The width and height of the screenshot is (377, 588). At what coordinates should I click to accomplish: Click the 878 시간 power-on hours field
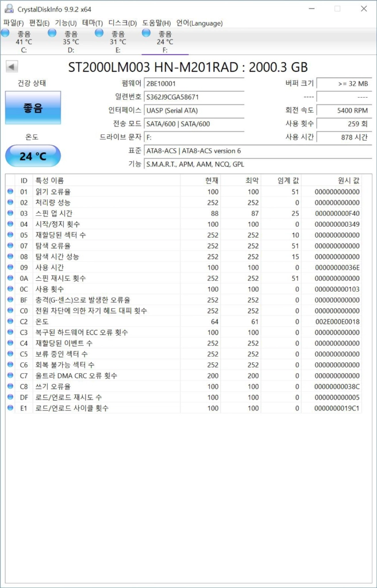coord(344,137)
